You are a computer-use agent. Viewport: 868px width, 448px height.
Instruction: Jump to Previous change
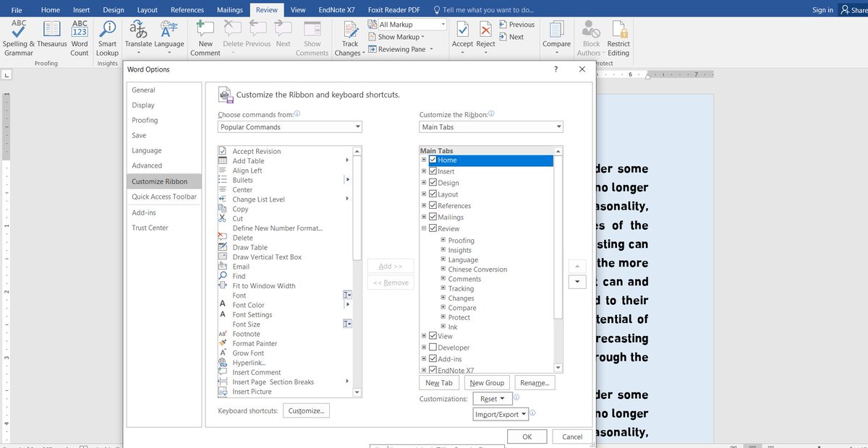point(516,25)
